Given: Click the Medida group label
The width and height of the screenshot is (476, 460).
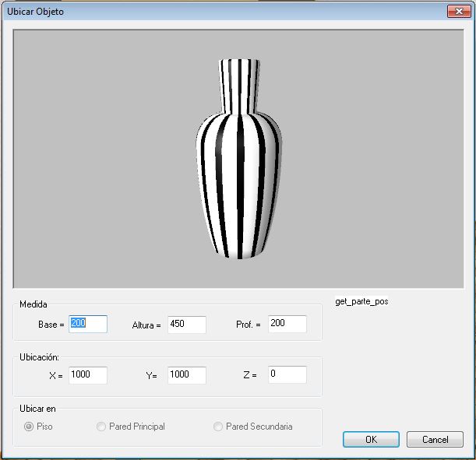Looking at the screenshot, I should coord(33,304).
